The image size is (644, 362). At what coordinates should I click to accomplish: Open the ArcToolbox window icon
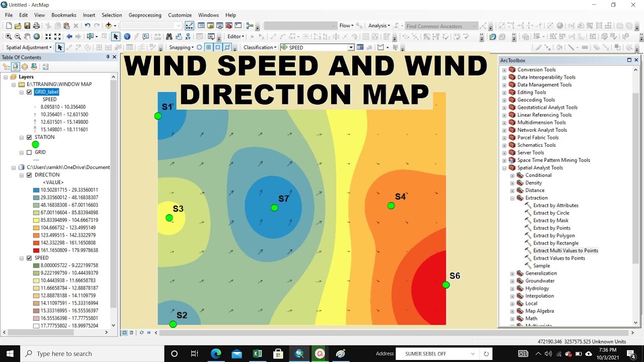228,26
